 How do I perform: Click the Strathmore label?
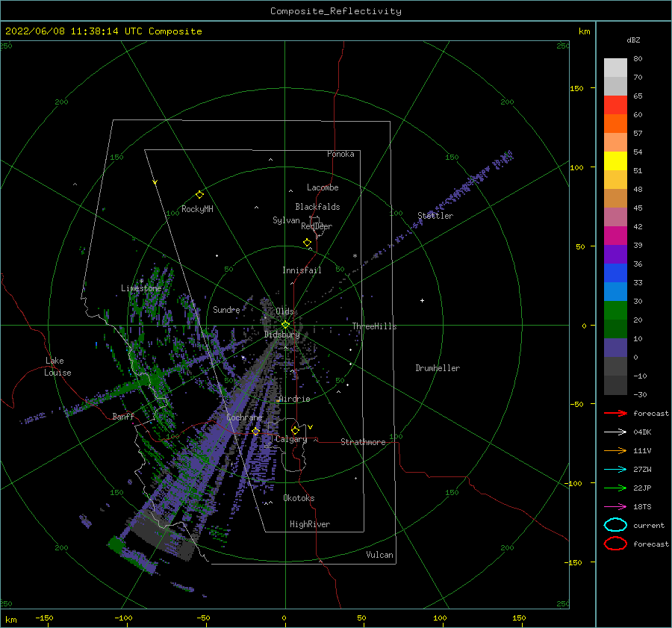point(363,442)
